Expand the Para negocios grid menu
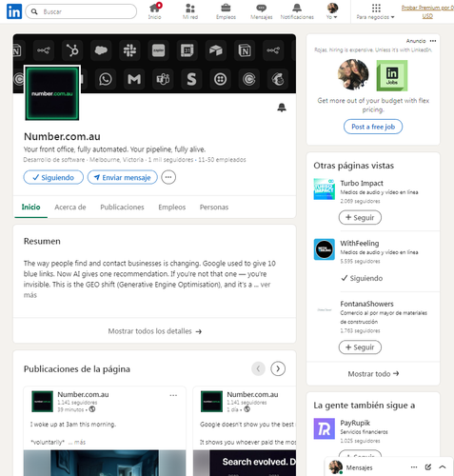This screenshot has width=454, height=476. 376,11
